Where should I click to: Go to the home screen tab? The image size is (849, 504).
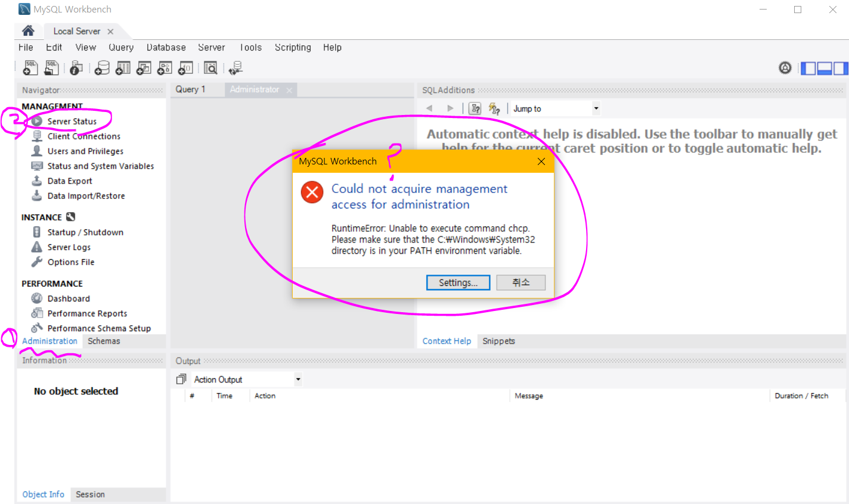[x=27, y=31]
